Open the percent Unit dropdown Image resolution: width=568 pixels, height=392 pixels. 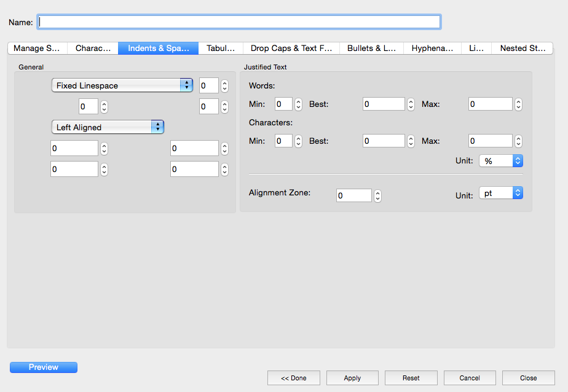(500, 161)
